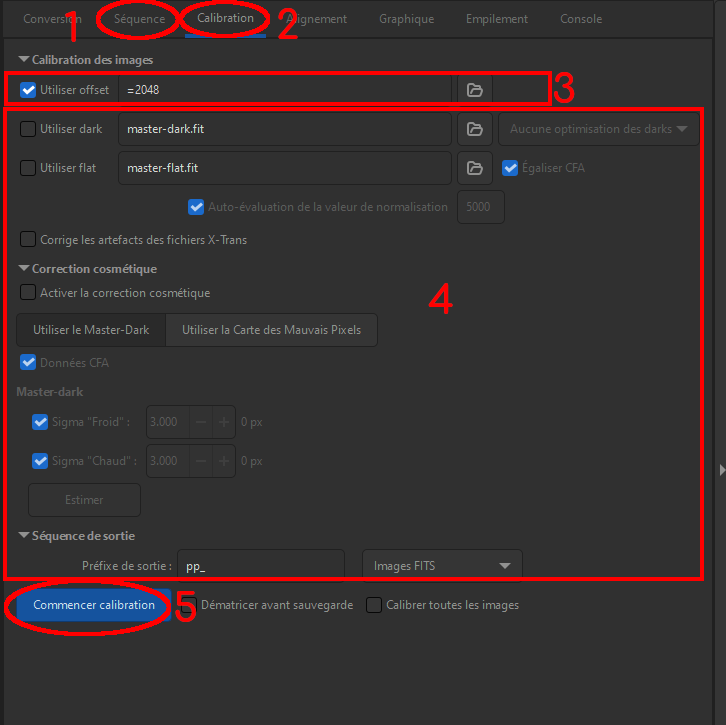Decrease Sigma Froid value with minus
The width and height of the screenshot is (726, 725).
tap(201, 422)
